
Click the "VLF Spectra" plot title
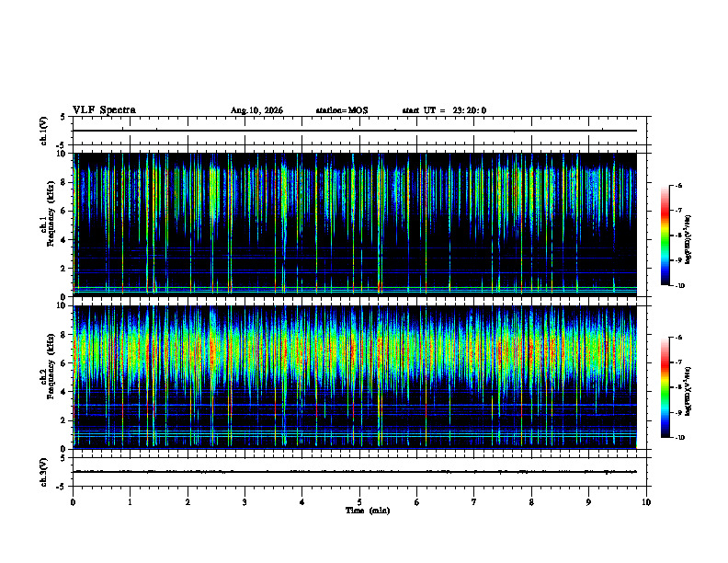tap(104, 110)
